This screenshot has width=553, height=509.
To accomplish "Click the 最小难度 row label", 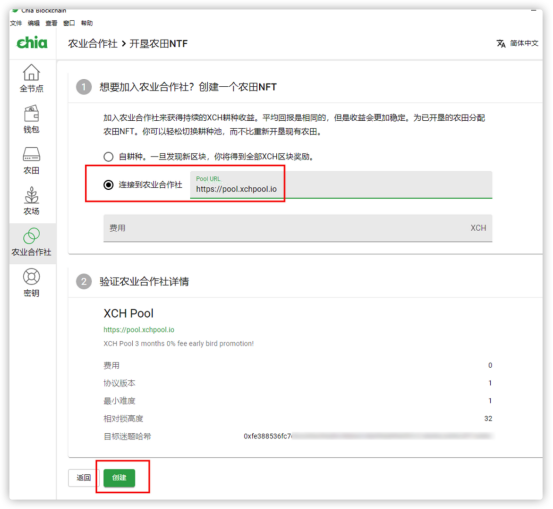I will (x=119, y=401).
